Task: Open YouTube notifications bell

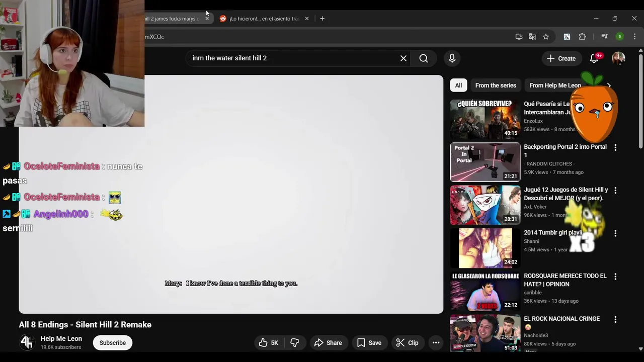Action: coord(594,58)
